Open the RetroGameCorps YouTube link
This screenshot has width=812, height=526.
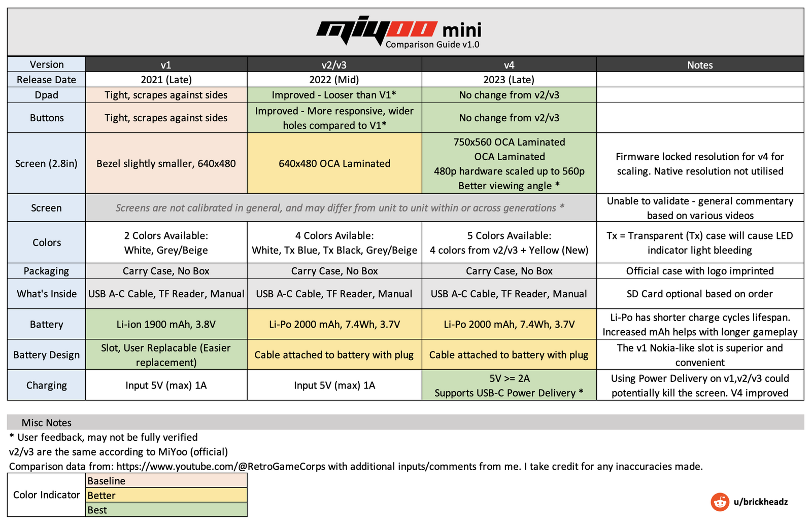(x=221, y=466)
